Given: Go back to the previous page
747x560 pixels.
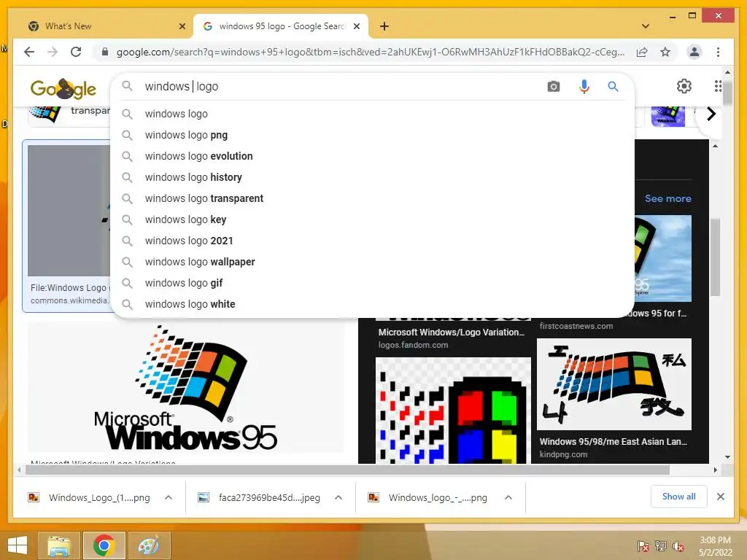Looking at the screenshot, I should tap(29, 52).
